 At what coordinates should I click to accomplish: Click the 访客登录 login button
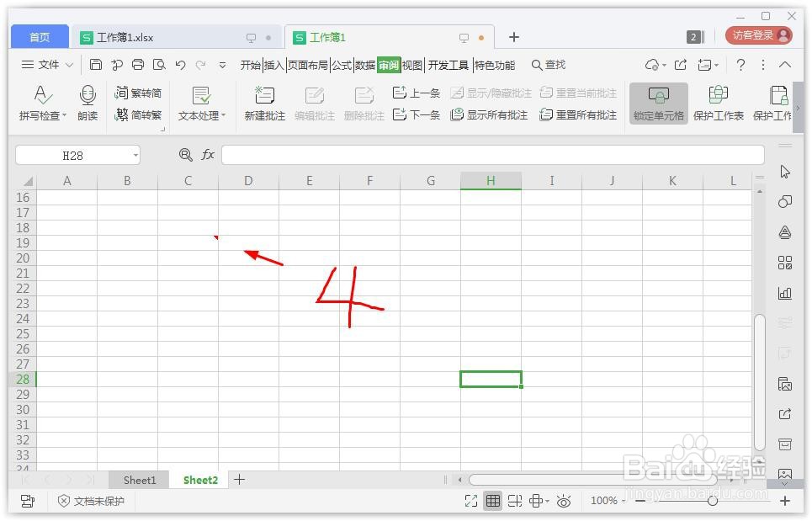[x=756, y=36]
